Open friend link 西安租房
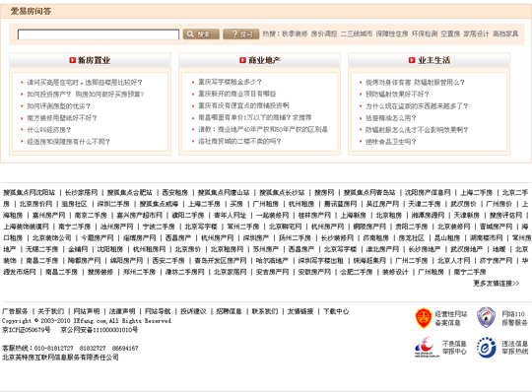This screenshot has height=392, width=532. click(x=175, y=193)
